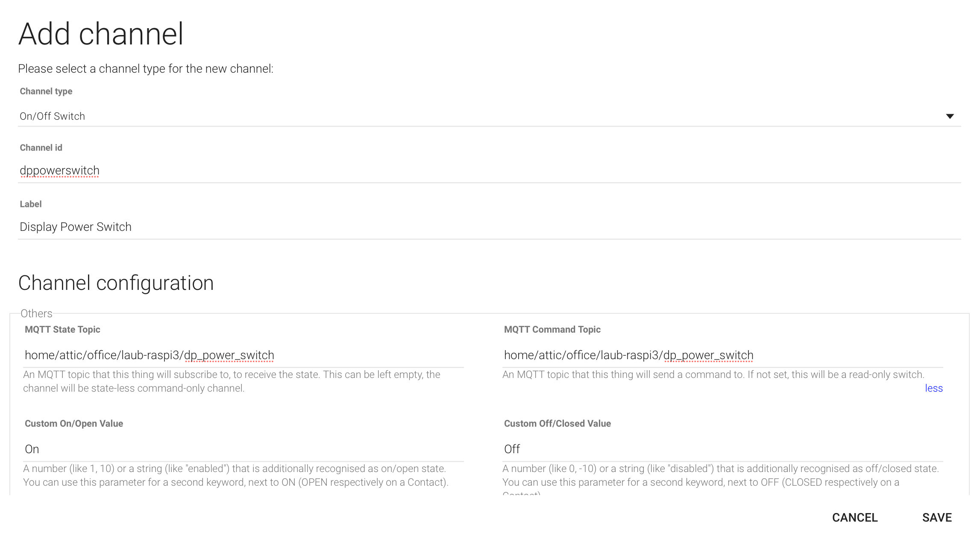Click the "Custom On/Open Value" caption

pyautogui.click(x=74, y=424)
